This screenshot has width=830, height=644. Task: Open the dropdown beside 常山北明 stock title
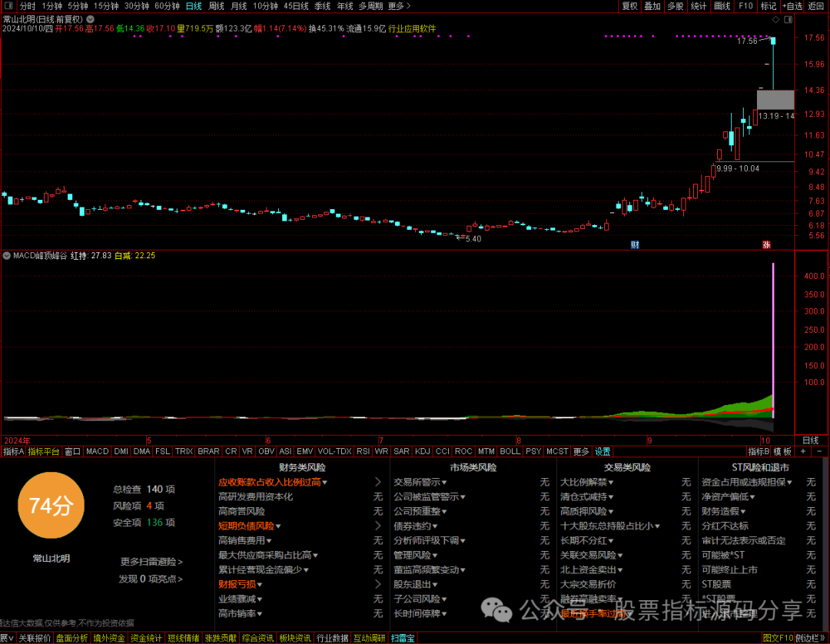(x=91, y=19)
